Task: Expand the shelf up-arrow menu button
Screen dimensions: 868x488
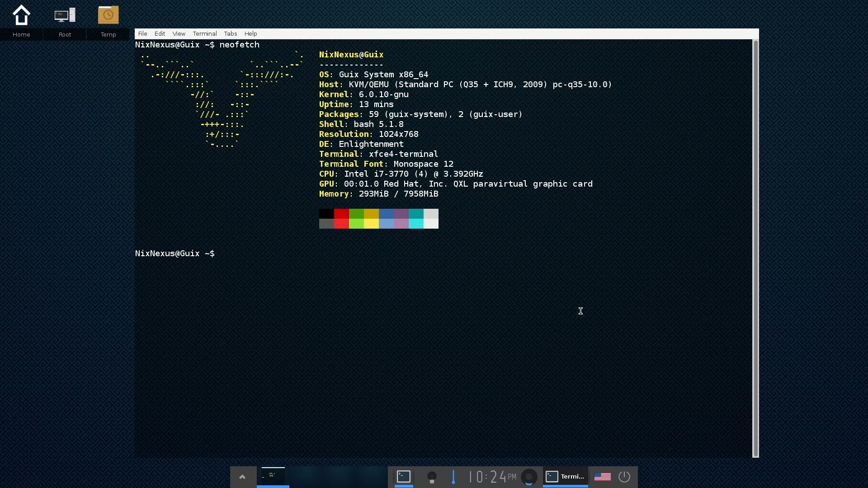Action: [242, 477]
